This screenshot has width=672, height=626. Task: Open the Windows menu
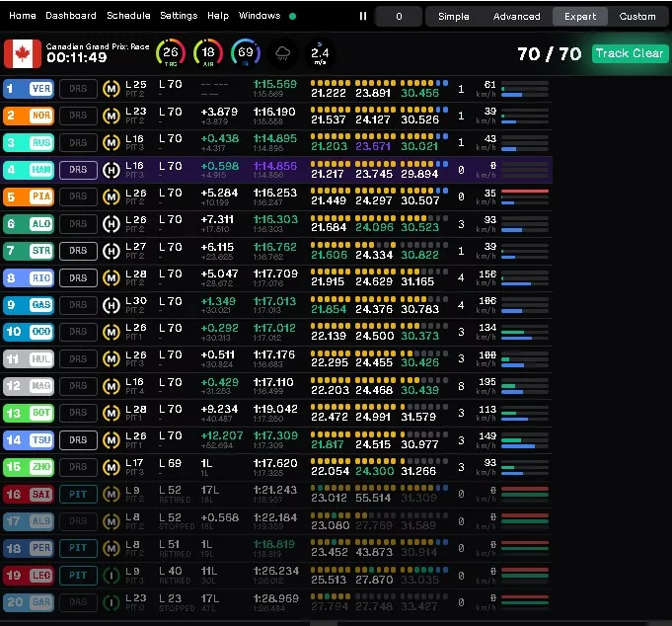[x=260, y=16]
